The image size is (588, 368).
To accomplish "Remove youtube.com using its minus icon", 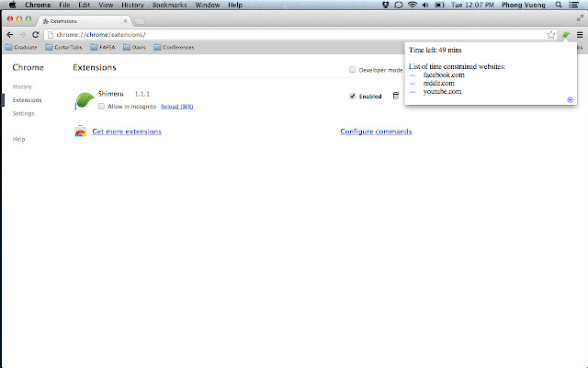I will [x=413, y=92].
